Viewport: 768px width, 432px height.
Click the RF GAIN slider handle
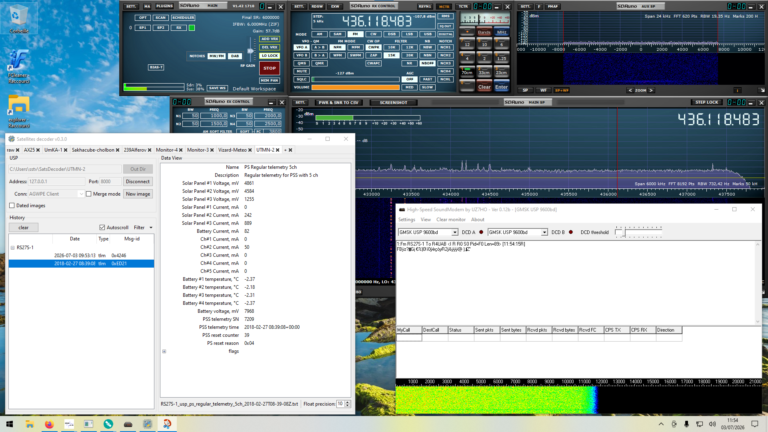click(x=250, y=51)
